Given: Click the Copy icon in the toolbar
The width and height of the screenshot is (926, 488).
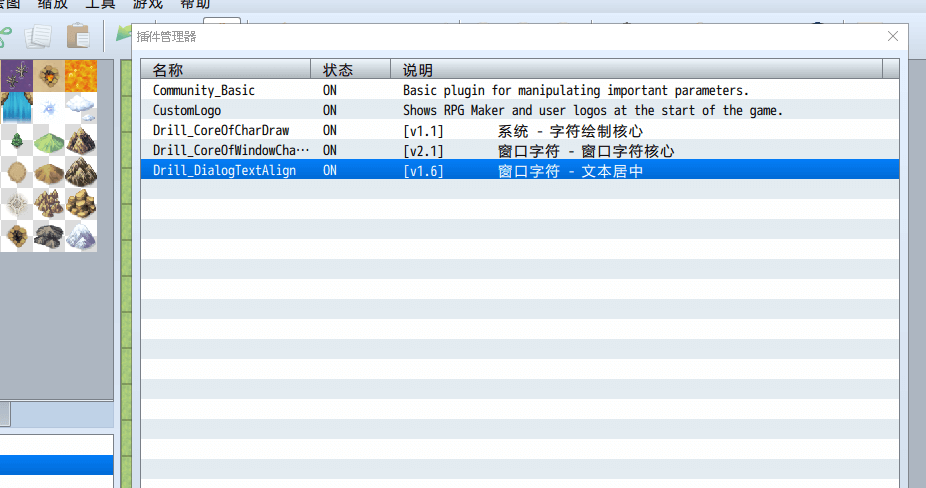Looking at the screenshot, I should 39,37.
